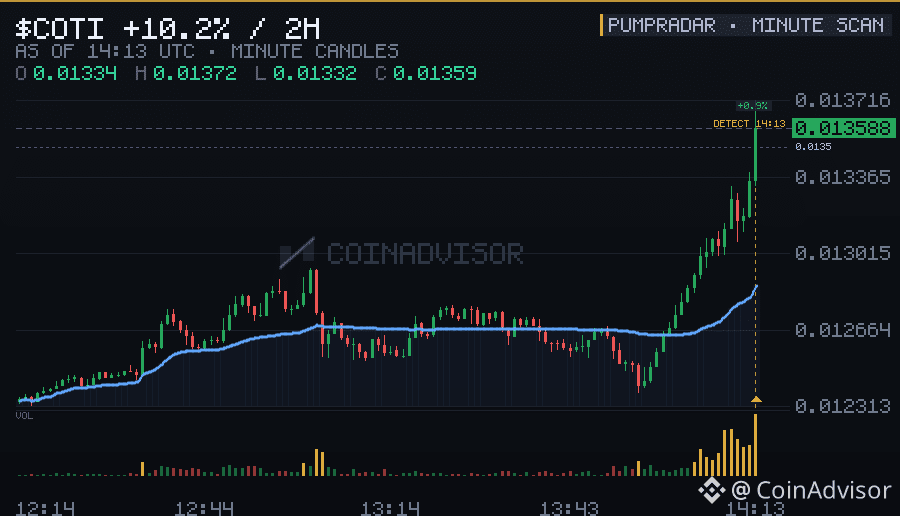This screenshot has height=516, width=900.
Task: Click the low value 0.01332
Action: (x=315, y=73)
